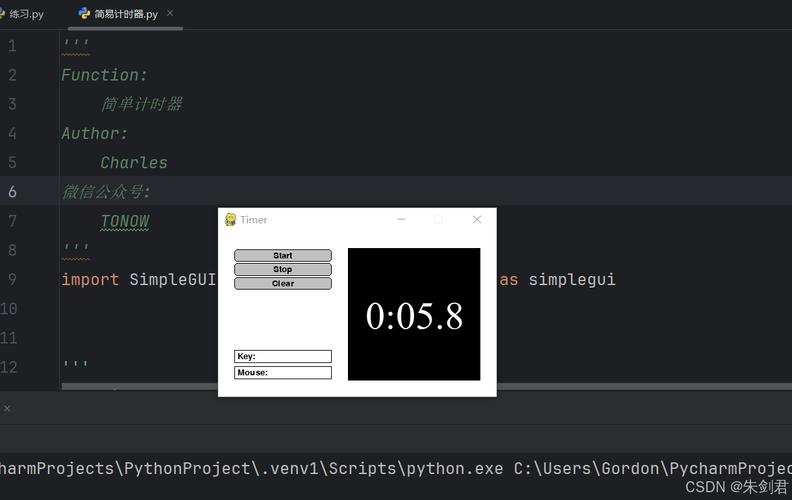This screenshot has width=792, height=500.
Task: Click line number 9 in the gutter
Action: pyautogui.click(x=12, y=279)
